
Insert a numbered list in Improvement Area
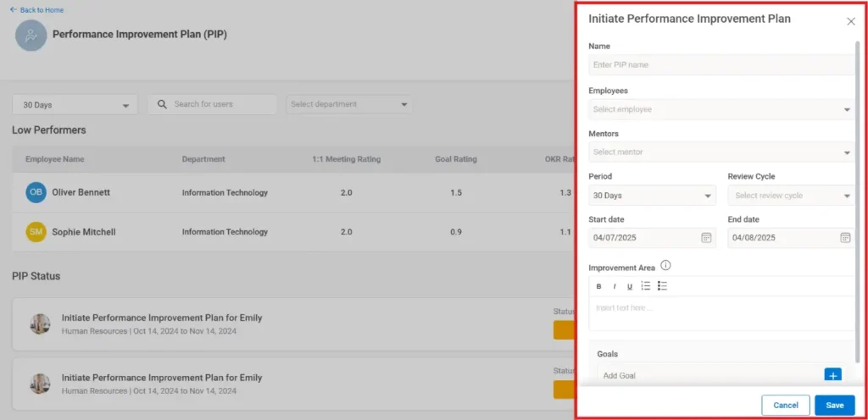tap(646, 286)
